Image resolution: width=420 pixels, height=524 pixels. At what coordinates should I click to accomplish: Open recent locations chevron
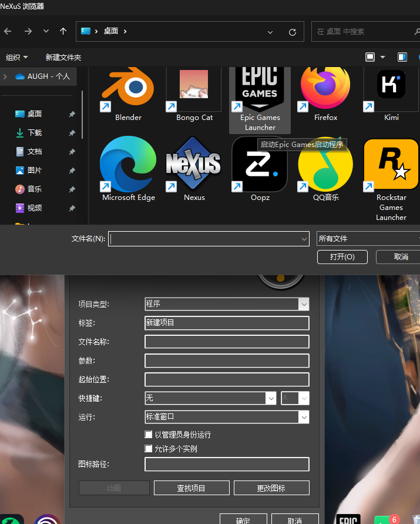coord(46,31)
